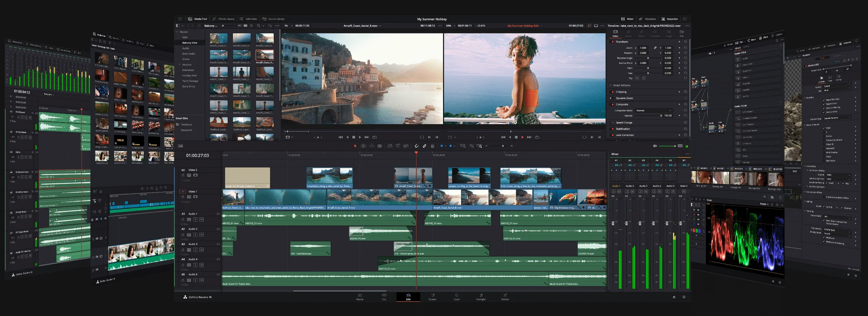868x316 pixels.
Task: Disable the Stabilization toggle
Action: [612, 129]
